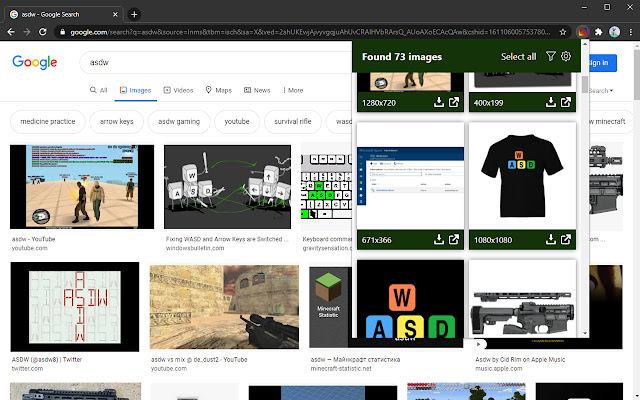Viewport: 640px width, 400px height.
Task: Filter by arrow keys chip
Action: point(117,122)
